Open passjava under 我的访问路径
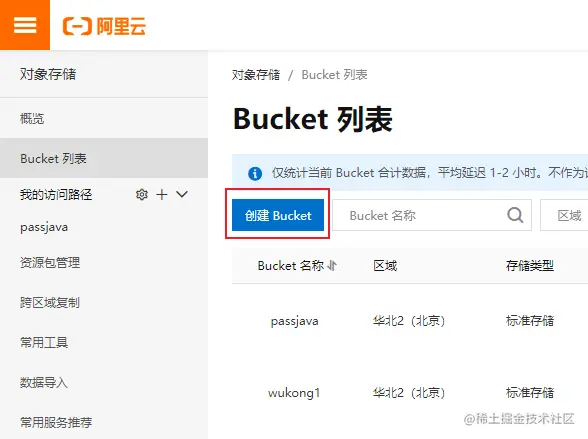 click(x=44, y=227)
